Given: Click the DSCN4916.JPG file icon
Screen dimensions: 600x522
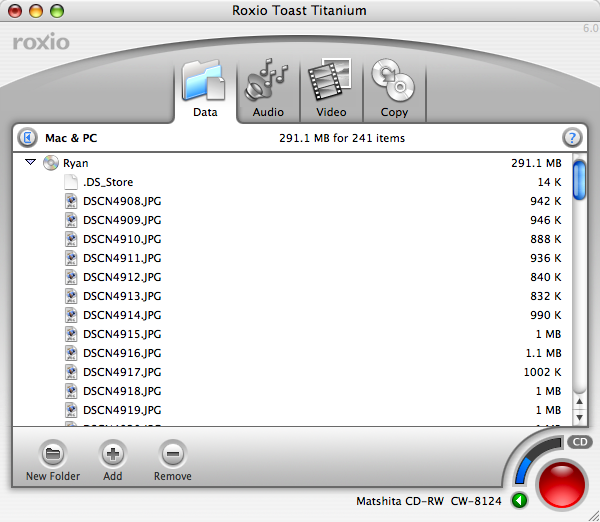Looking at the screenshot, I should tap(71, 353).
